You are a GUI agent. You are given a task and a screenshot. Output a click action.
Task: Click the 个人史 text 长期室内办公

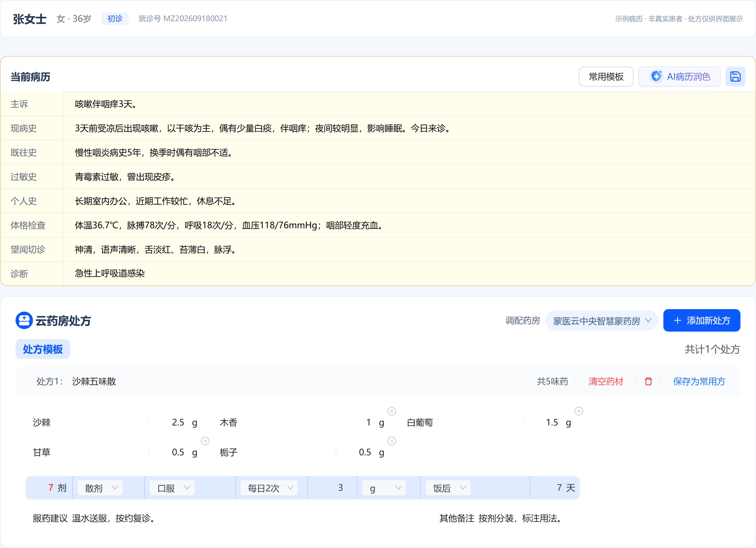pyautogui.click(x=156, y=201)
